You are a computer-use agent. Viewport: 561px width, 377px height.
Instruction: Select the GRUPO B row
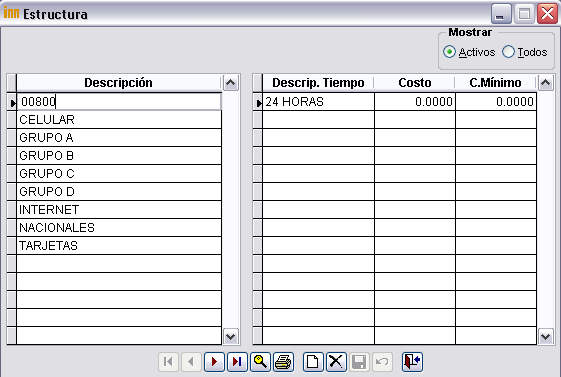coord(119,156)
